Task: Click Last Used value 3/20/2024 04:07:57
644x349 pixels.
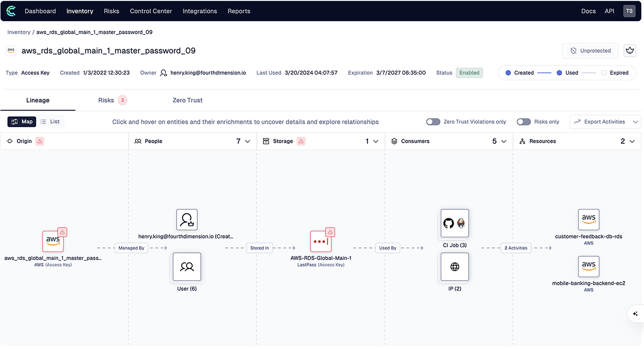Action: [x=311, y=73]
